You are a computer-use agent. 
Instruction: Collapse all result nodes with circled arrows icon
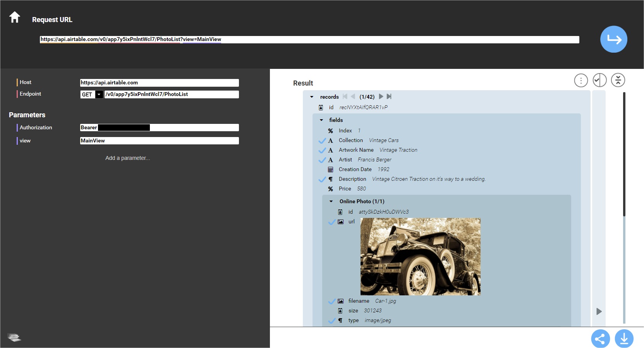pos(618,80)
